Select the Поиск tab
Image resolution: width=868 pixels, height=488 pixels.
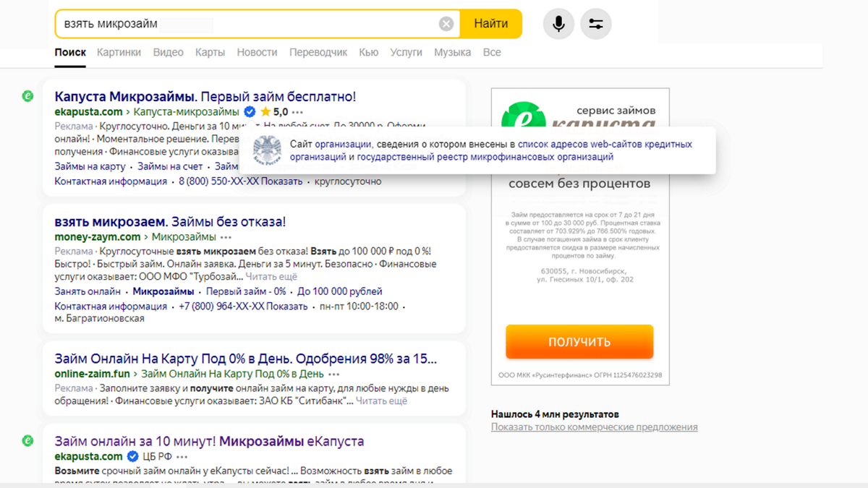tap(70, 53)
